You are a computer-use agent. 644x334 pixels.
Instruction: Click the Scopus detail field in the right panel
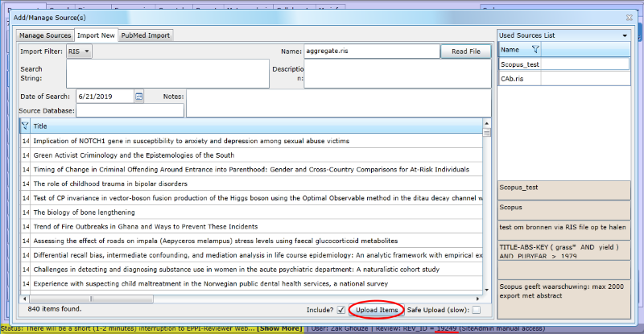coord(563,210)
